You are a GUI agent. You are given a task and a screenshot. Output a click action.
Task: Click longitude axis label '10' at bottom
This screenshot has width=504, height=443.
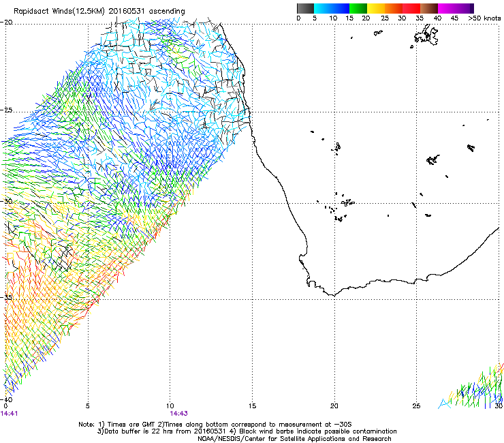tap(170, 406)
